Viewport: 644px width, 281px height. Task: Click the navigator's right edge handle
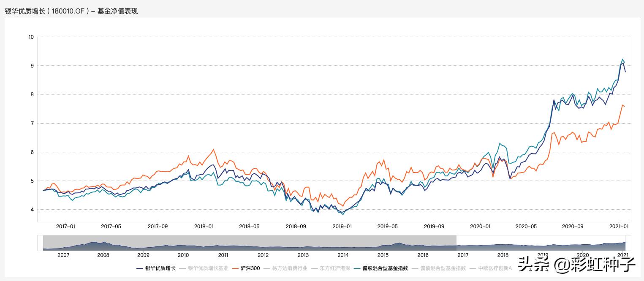(625, 243)
